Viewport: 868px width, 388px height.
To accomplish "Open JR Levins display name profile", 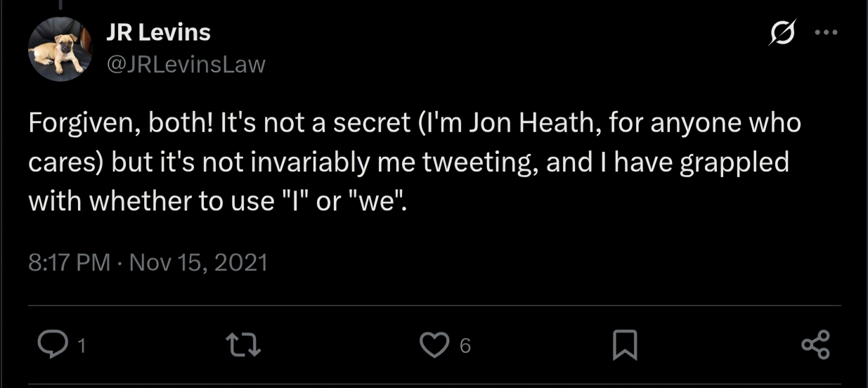I will (x=158, y=32).
